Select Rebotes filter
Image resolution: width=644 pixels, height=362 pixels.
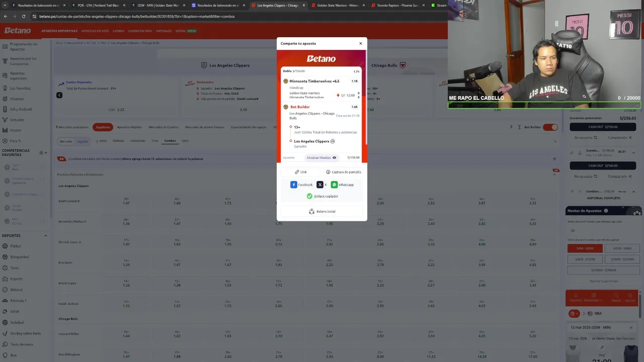(x=118, y=141)
